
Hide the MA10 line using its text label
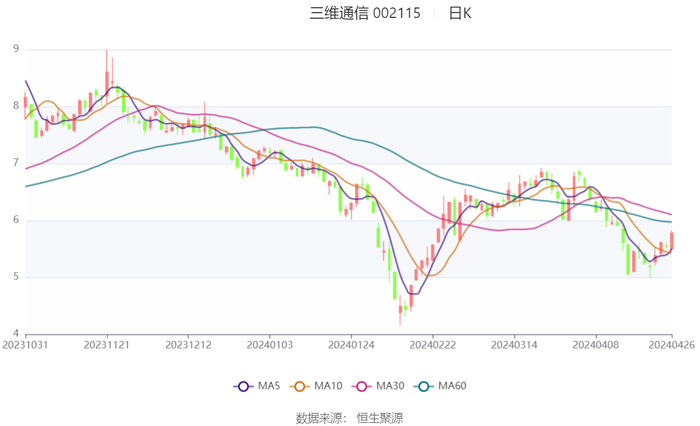(327, 386)
